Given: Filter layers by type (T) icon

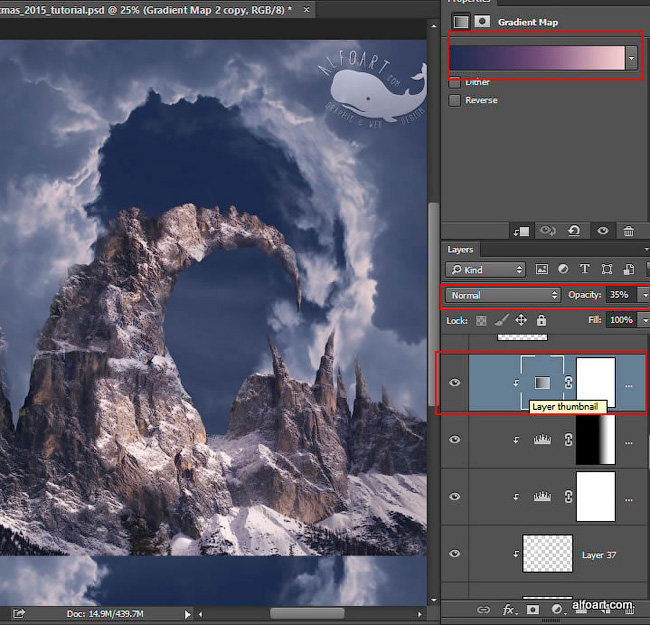Looking at the screenshot, I should tap(584, 270).
